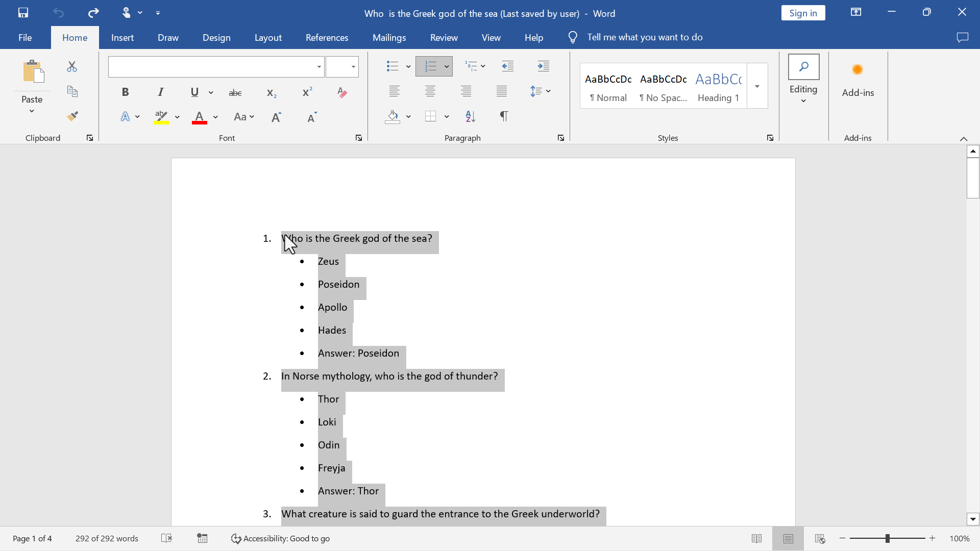Click the Insert ribbon tab
This screenshot has width=980, height=551.
point(122,37)
